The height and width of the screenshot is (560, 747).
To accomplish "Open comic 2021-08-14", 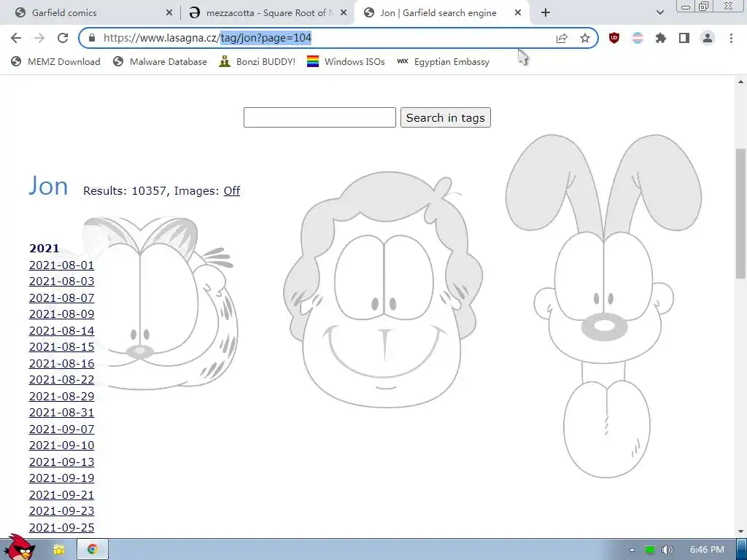I will pyautogui.click(x=61, y=331).
